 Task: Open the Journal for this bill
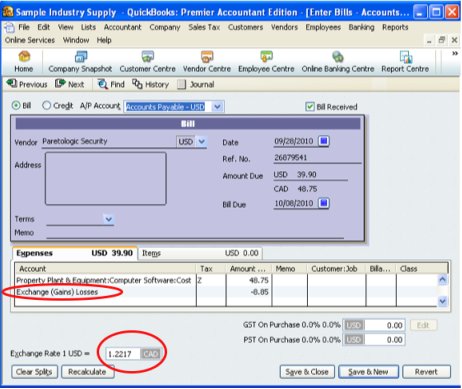(196, 84)
